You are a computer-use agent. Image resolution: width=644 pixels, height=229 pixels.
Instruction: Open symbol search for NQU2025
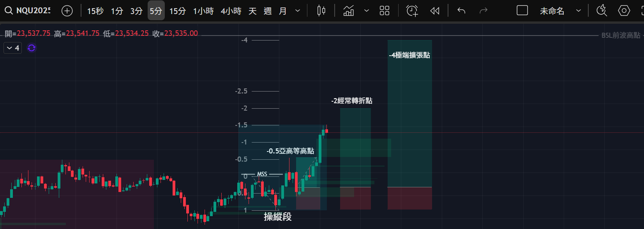pyautogui.click(x=28, y=11)
